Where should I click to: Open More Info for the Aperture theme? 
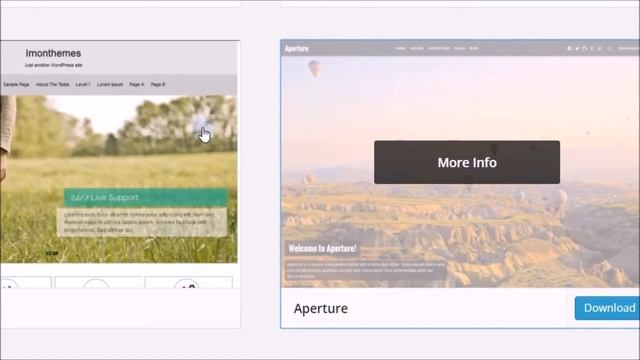(467, 162)
